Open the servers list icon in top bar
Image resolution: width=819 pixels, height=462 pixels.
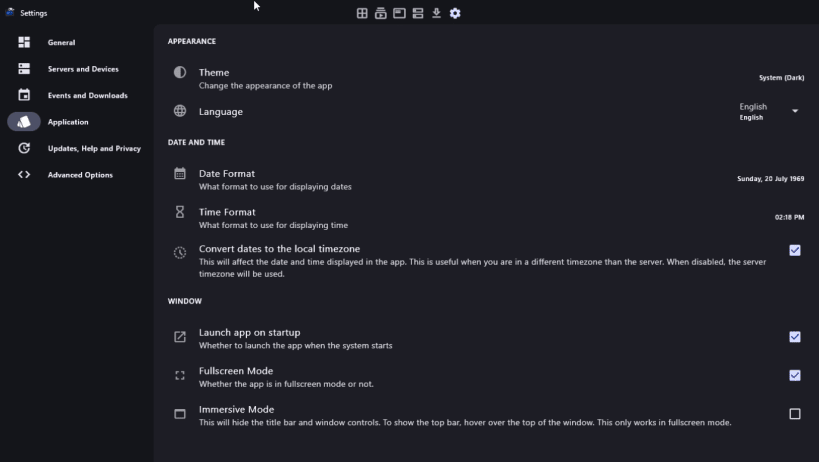point(418,13)
